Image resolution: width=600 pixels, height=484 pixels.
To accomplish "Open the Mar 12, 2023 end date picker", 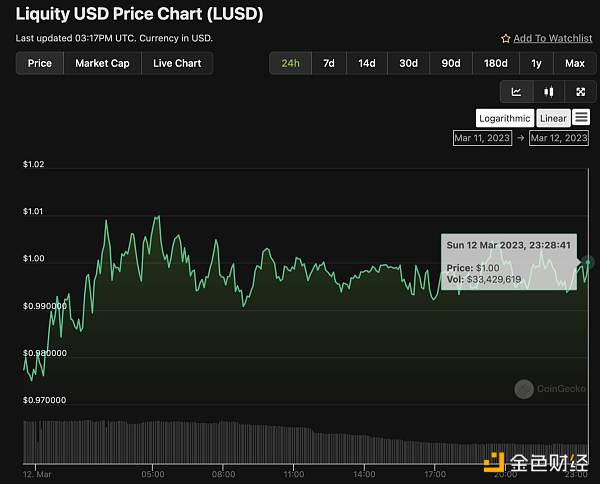I will (x=559, y=138).
